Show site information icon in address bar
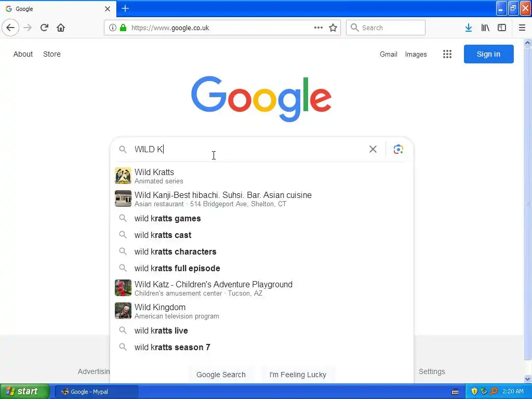532x399 pixels. [113, 28]
